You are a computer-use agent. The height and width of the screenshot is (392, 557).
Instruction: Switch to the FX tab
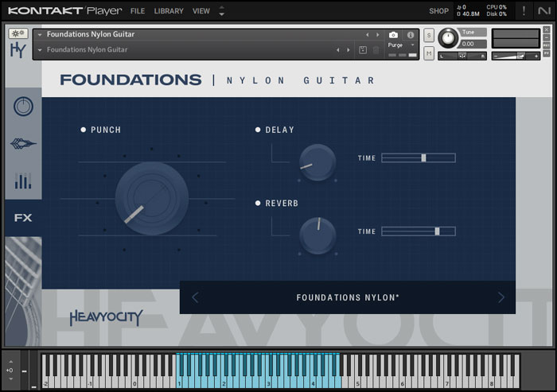pyautogui.click(x=23, y=218)
